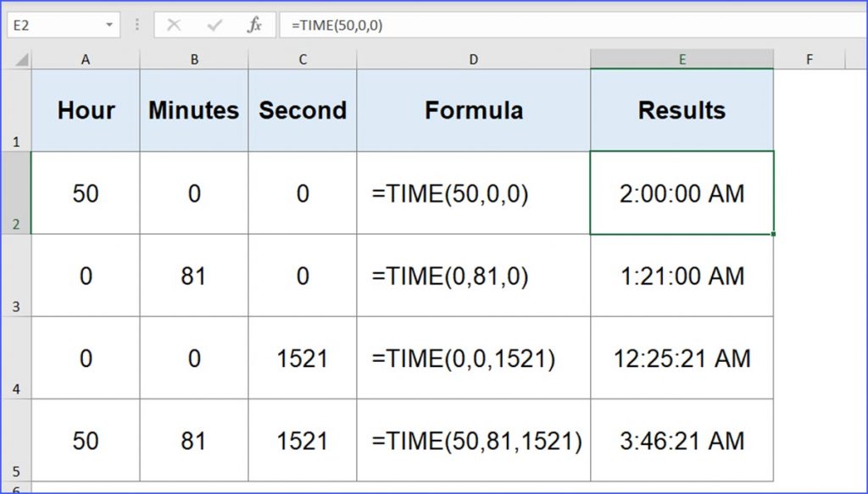Viewport: 868px width, 494px height.
Task: Select the Results heading cell
Action: (682, 109)
